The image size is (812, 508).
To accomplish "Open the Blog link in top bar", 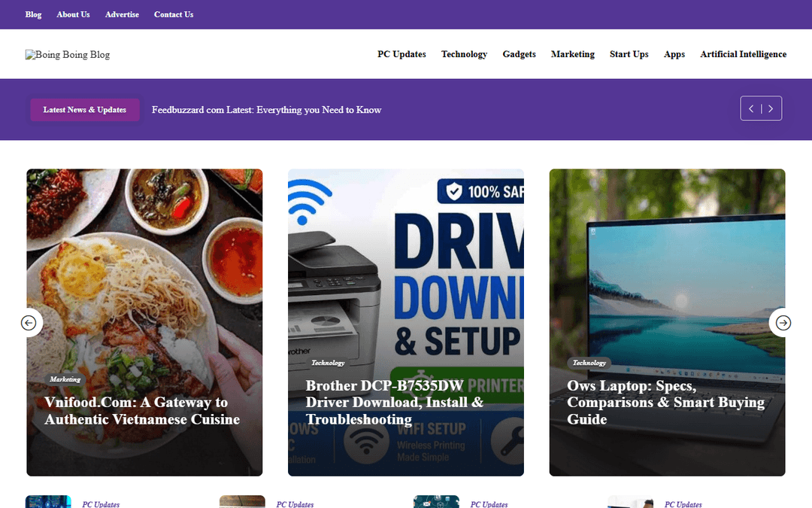I will (33, 14).
